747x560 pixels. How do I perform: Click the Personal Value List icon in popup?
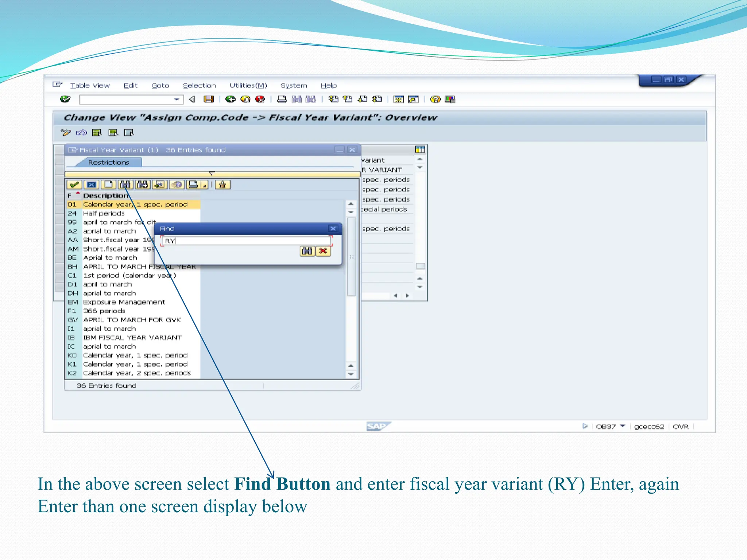(x=160, y=184)
